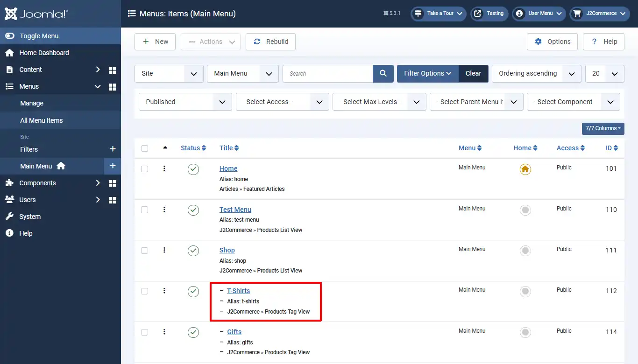Viewport: 638px width, 364px height.
Task: Check the Shop row checkbox
Action: (145, 251)
